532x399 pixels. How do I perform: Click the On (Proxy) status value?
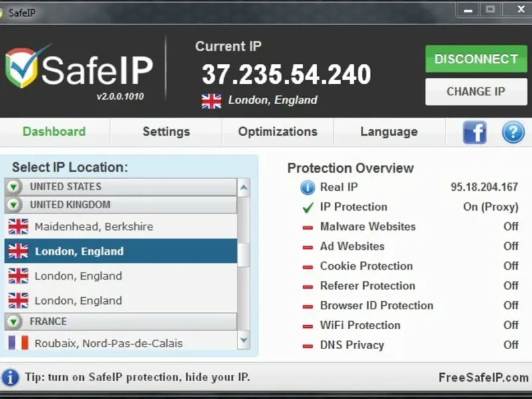pyautogui.click(x=491, y=207)
